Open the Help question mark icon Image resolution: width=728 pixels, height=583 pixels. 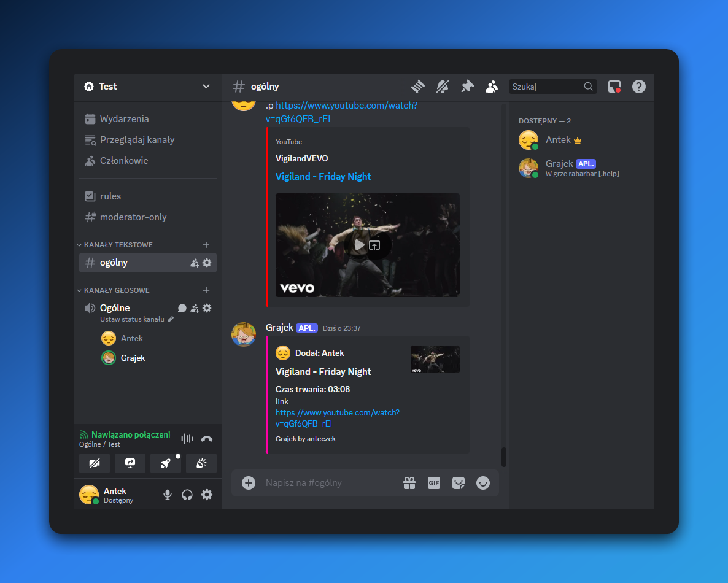[639, 87]
